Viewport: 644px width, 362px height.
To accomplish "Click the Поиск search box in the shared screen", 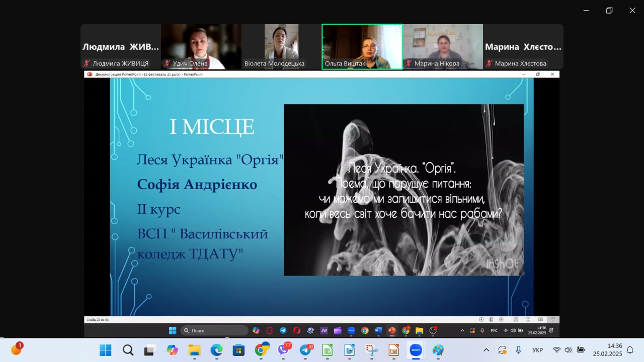I will (214, 330).
